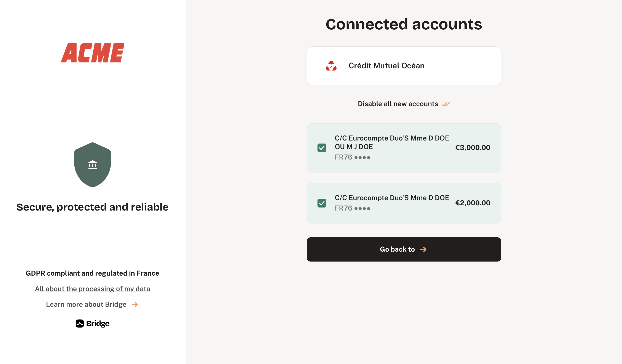Select the Mme D DOE OU M J DOE account row
622x364 pixels.
404,148
